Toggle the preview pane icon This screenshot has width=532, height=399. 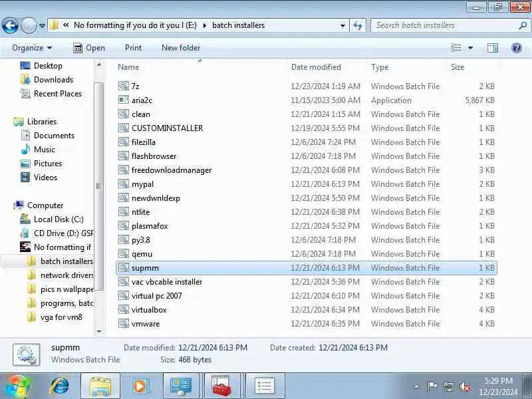click(x=493, y=48)
